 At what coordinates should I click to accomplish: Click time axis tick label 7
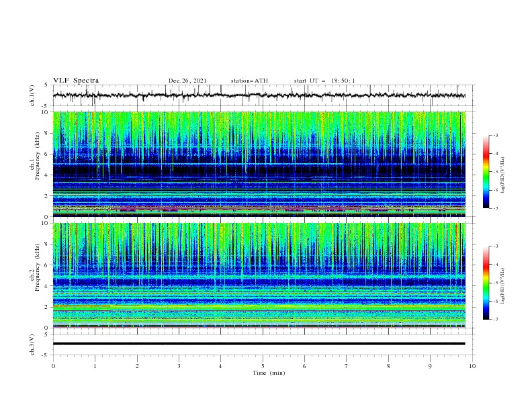click(347, 366)
